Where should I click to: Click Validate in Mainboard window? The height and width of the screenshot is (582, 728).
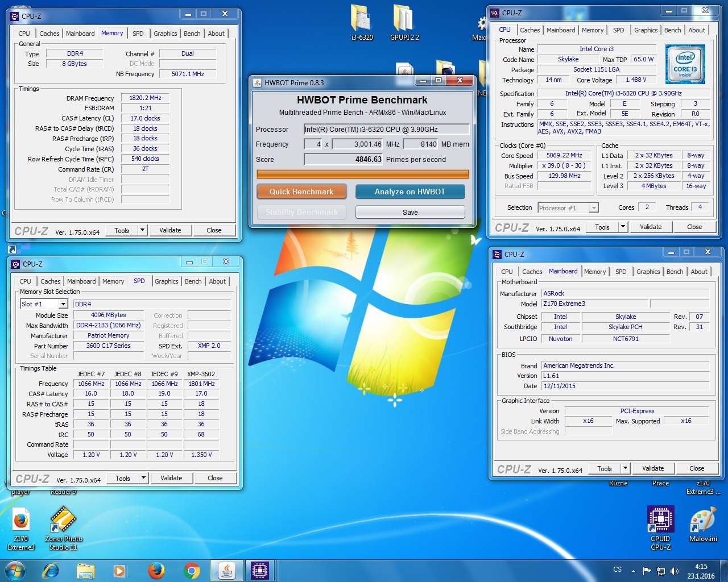pyautogui.click(x=653, y=468)
